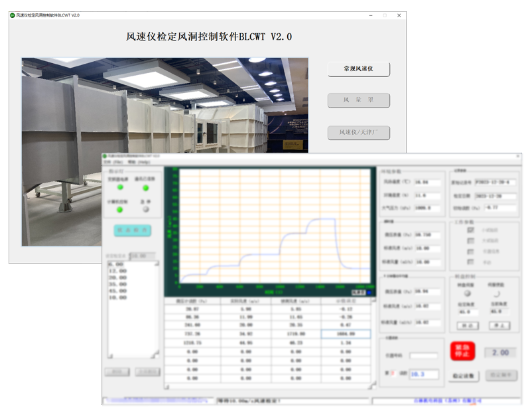532x415 pixels.
Task: Toggle the first checked working parameter checkbox
Action: pyautogui.click(x=471, y=230)
